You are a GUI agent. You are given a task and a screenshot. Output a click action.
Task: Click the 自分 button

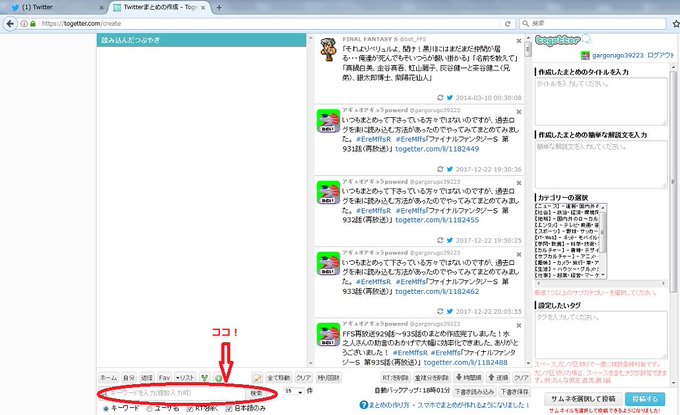(x=129, y=378)
